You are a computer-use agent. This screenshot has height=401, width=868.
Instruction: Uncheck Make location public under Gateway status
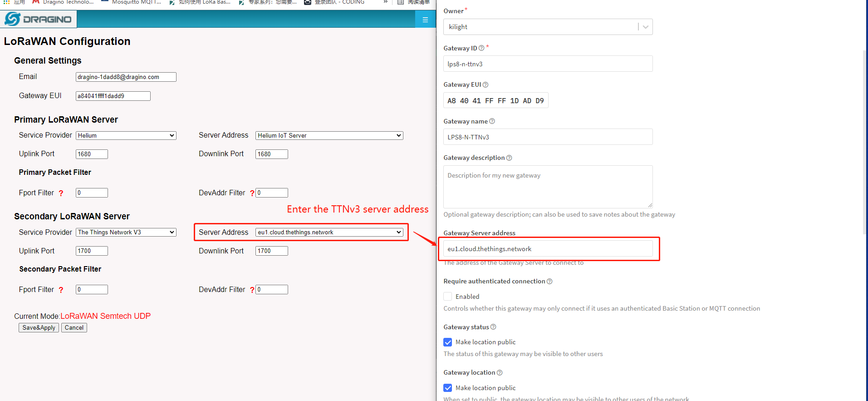click(448, 342)
